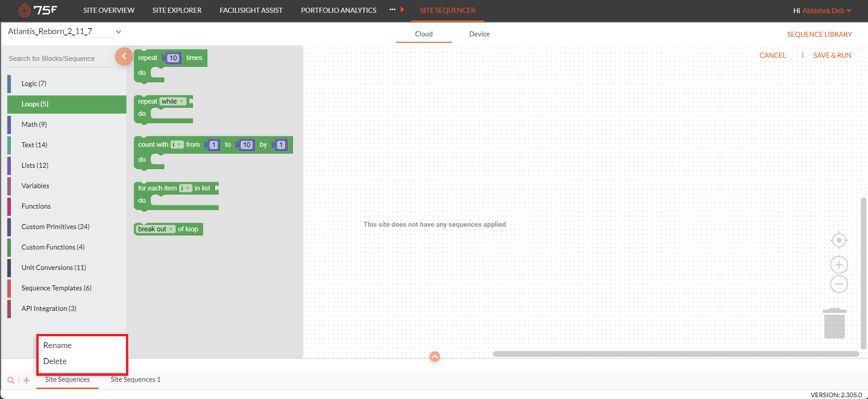This screenshot has width=868, height=399.
Task: Select the Loops (5) category
Action: [x=67, y=104]
